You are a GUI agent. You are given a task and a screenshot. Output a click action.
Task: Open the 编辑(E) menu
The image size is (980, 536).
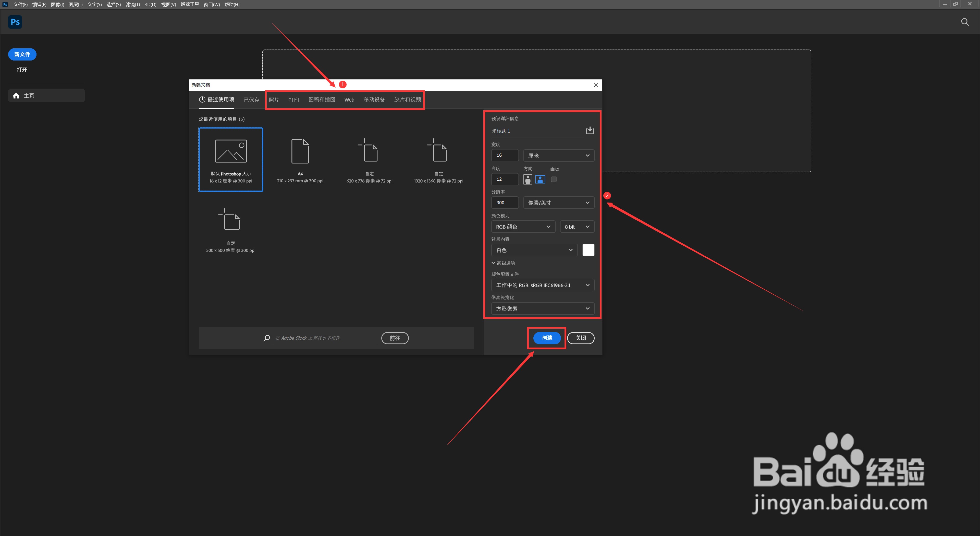click(x=39, y=5)
